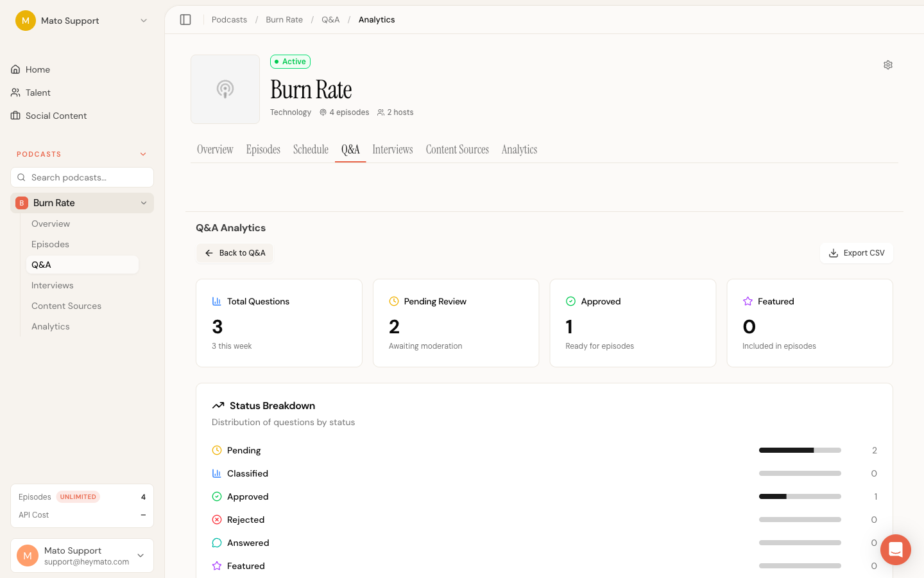Click the Featured star card icon
924x578 pixels.
748,301
